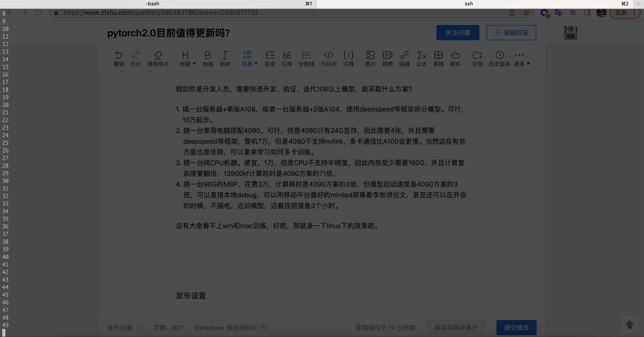Switch to the ssh terminal tab
The image size is (644, 337).
pos(468,4)
